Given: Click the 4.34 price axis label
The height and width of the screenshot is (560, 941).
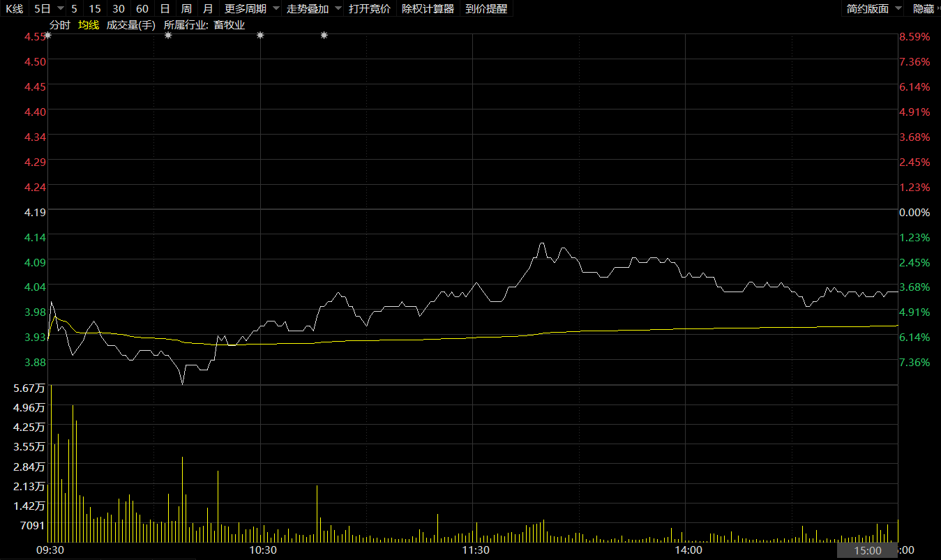Looking at the screenshot, I should (35, 137).
